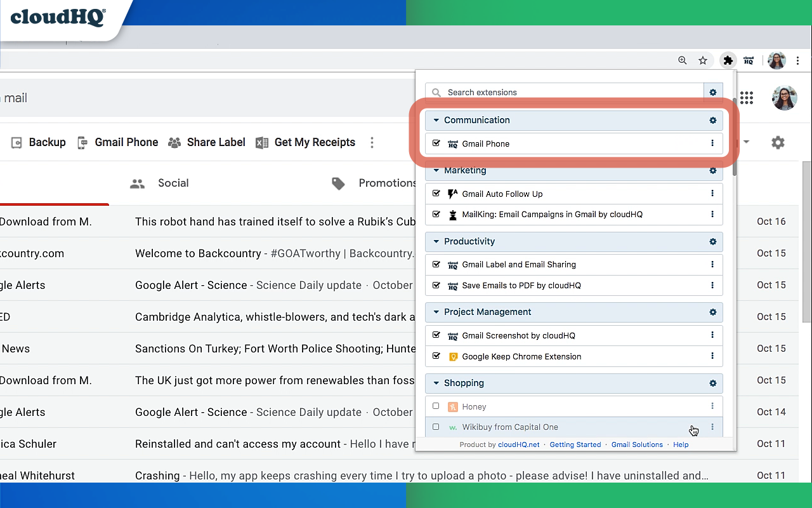The height and width of the screenshot is (508, 812).
Task: Collapse the Communication section
Action: click(436, 120)
